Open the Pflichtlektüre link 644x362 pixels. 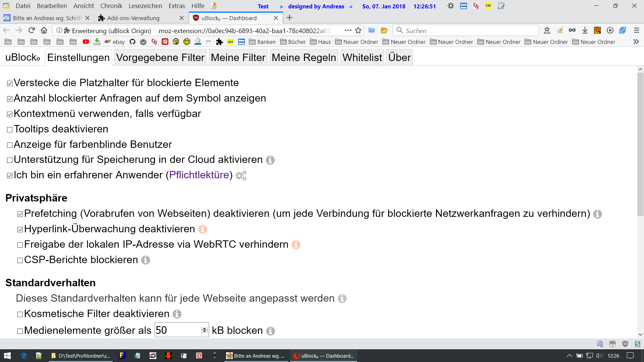click(199, 175)
